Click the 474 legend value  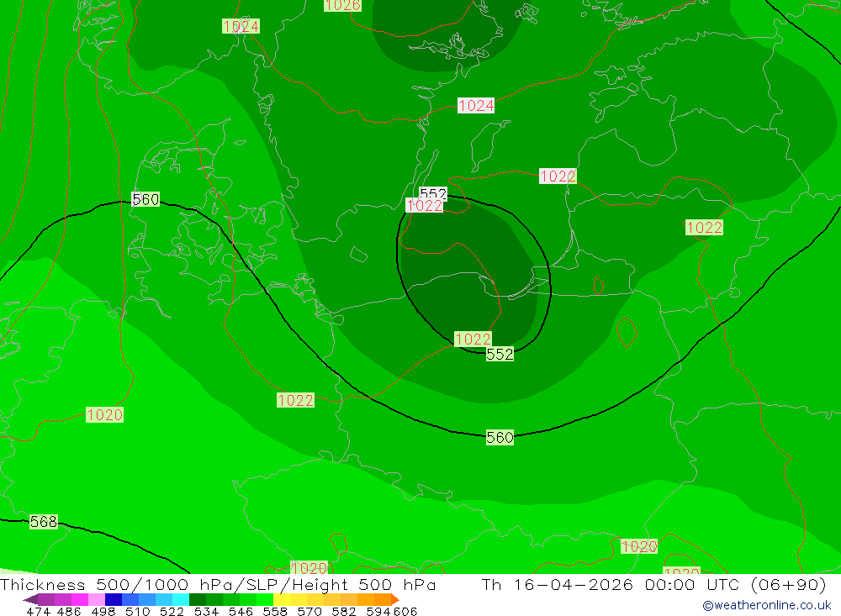click(x=38, y=611)
